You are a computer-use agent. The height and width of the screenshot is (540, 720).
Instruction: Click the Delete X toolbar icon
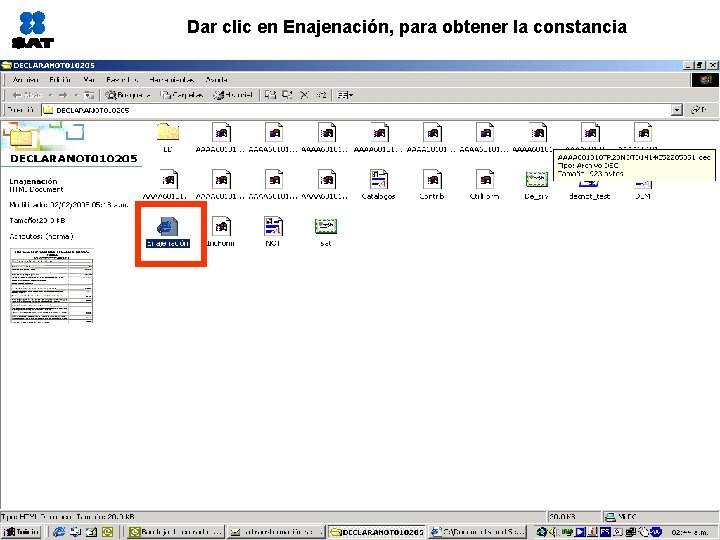[x=304, y=95]
